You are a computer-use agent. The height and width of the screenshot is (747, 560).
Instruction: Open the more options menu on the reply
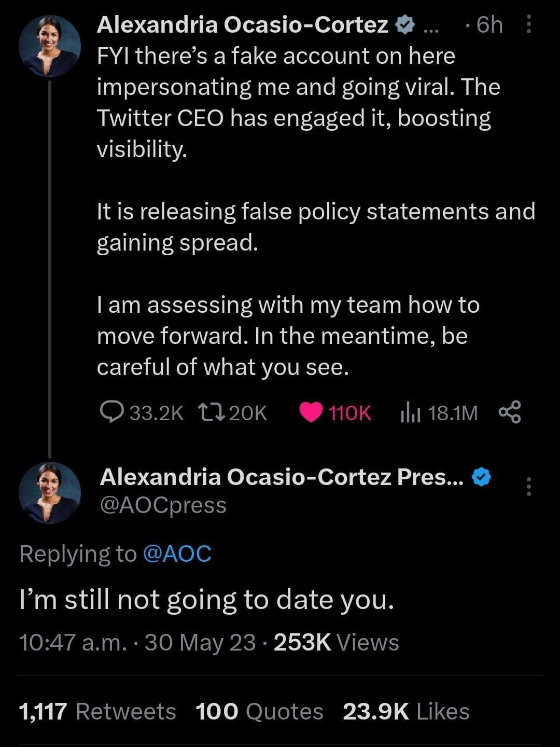pos(529,488)
